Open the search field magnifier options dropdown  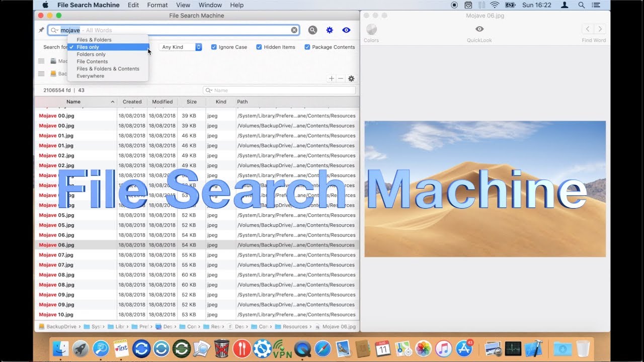pos(54,30)
